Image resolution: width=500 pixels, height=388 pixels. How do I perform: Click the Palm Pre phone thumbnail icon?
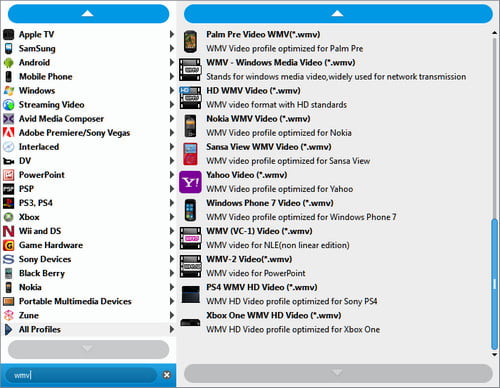coord(190,41)
